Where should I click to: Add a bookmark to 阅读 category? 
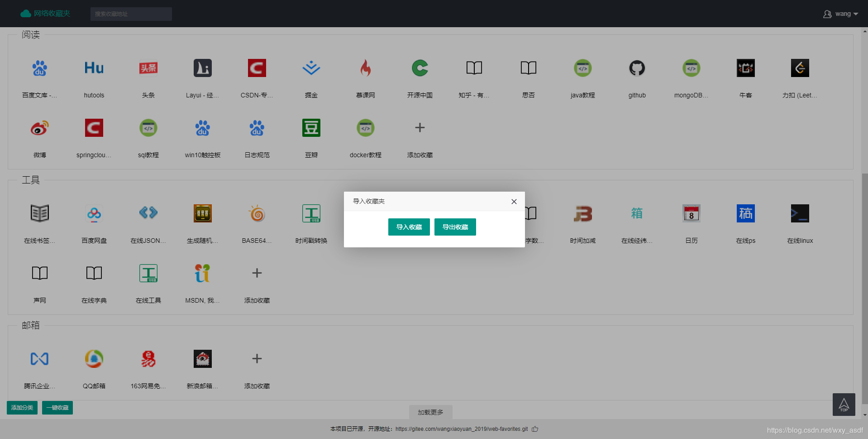(x=420, y=128)
